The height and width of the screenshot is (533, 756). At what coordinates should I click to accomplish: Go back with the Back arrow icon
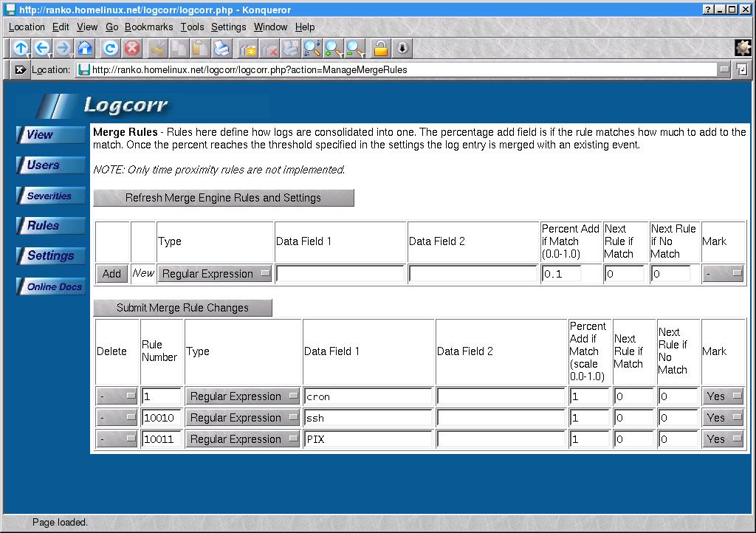pyautogui.click(x=41, y=49)
